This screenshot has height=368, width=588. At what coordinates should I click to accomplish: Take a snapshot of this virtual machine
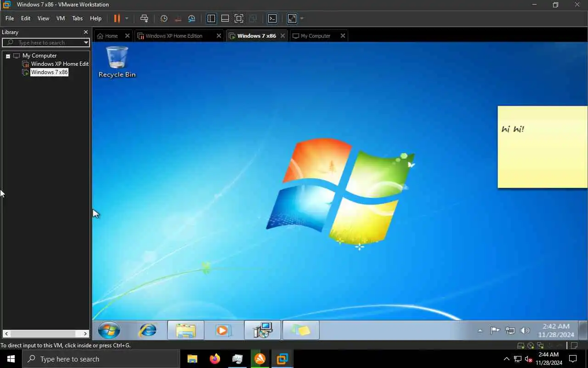(164, 18)
